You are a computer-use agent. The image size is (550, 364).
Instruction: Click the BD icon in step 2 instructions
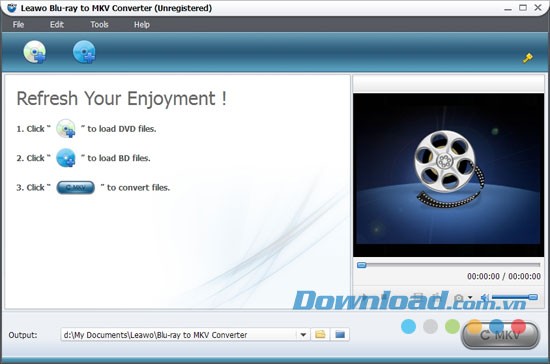tap(66, 158)
